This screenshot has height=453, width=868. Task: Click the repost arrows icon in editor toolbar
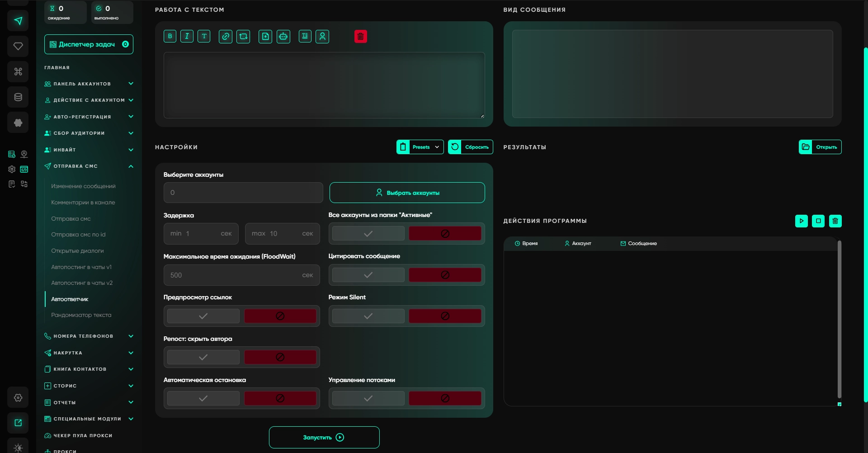[x=243, y=36]
